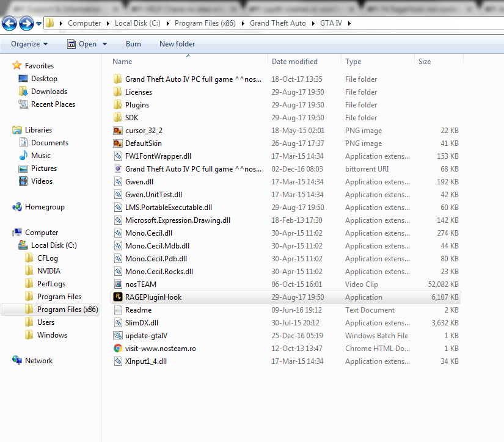Expand the arrow after GTA IV breadcrumb
The image size is (504, 442).
349,23
